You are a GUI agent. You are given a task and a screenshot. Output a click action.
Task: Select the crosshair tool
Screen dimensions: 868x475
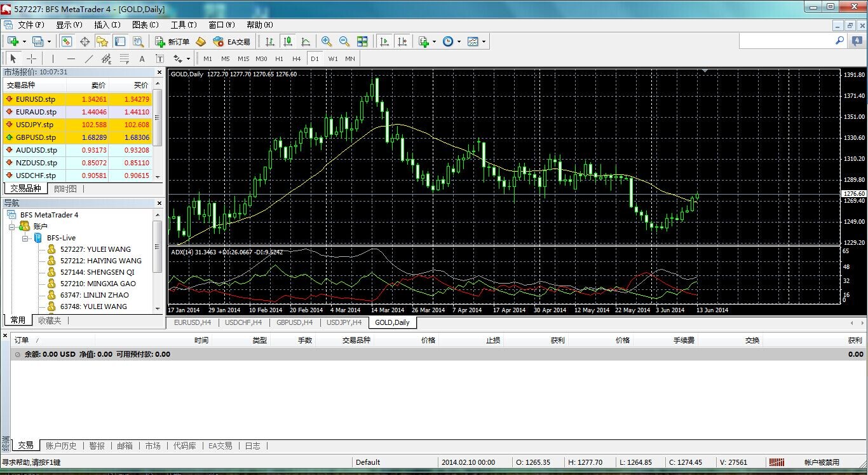pyautogui.click(x=31, y=59)
